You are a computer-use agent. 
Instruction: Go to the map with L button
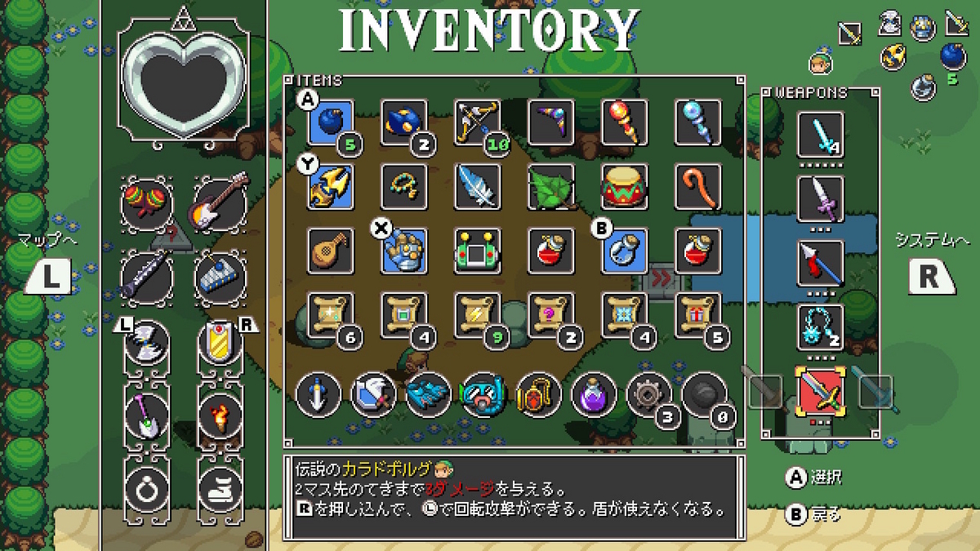click(51, 278)
